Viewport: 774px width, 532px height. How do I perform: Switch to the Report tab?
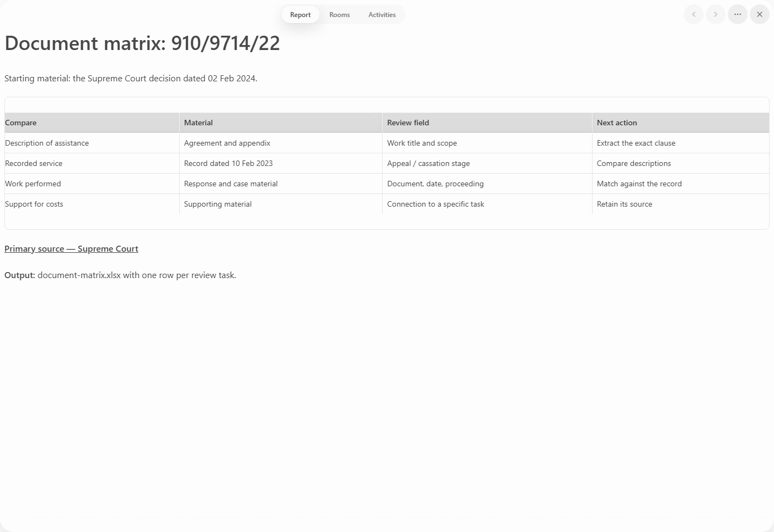[300, 15]
